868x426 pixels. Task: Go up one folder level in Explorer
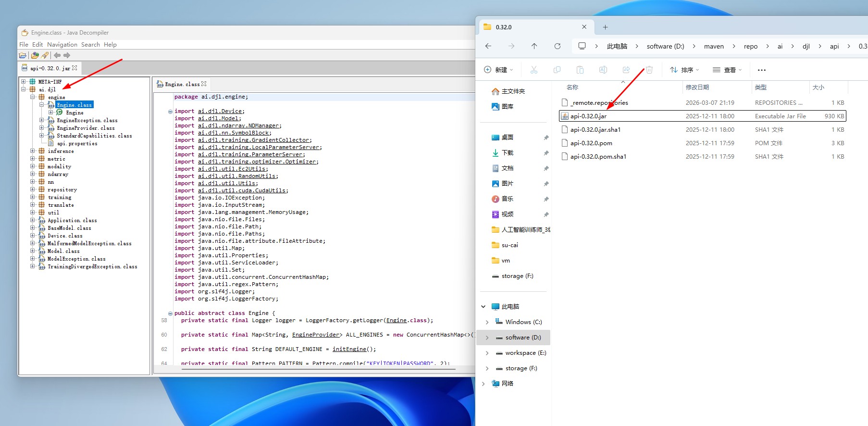tap(534, 46)
